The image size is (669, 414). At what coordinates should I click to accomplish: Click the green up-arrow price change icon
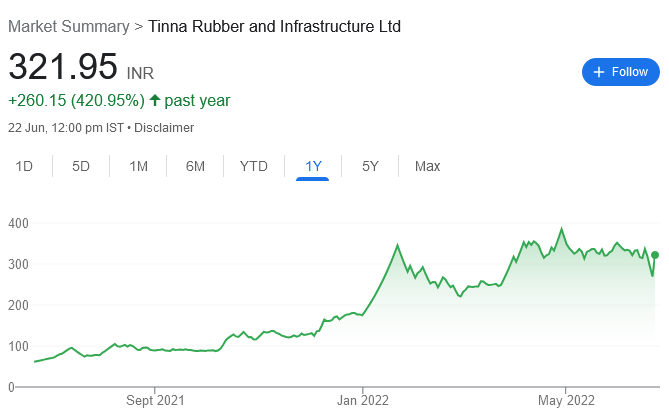click(154, 100)
